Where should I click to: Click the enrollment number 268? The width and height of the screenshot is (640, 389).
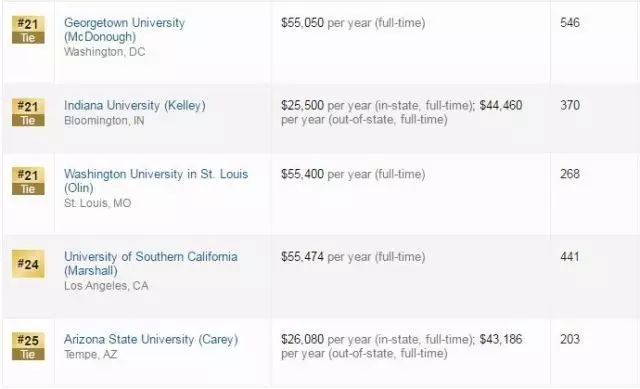coord(570,174)
